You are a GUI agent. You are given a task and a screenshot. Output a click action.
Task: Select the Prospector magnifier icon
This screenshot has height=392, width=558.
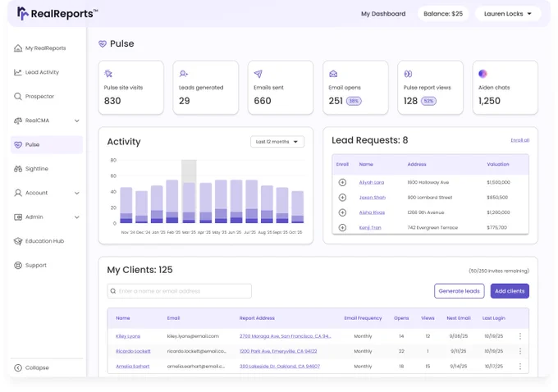pyautogui.click(x=18, y=97)
